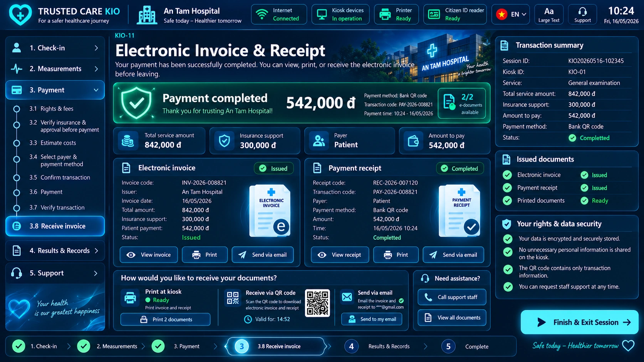
Task: Collapse the 3. Payment sidebar section
Action: pos(55,90)
